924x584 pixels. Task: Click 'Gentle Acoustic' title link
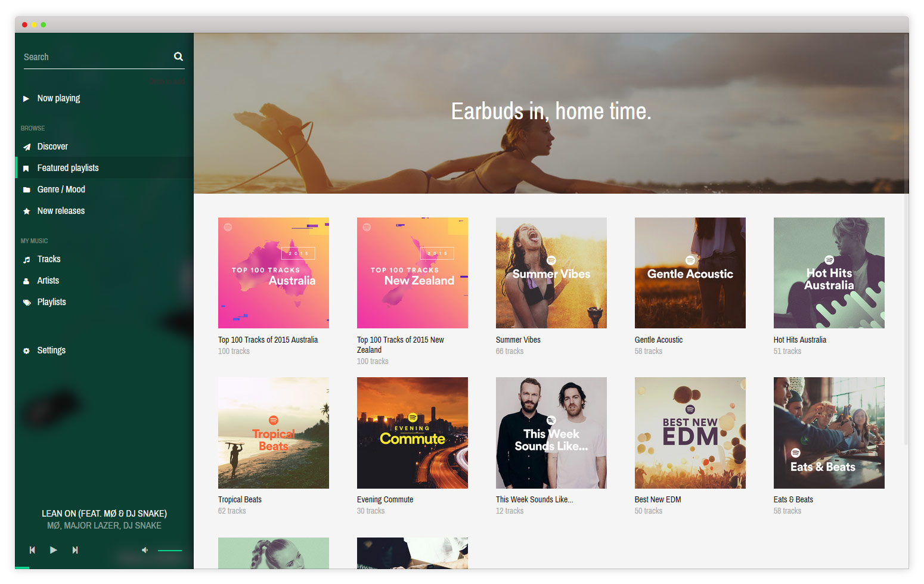coord(659,340)
